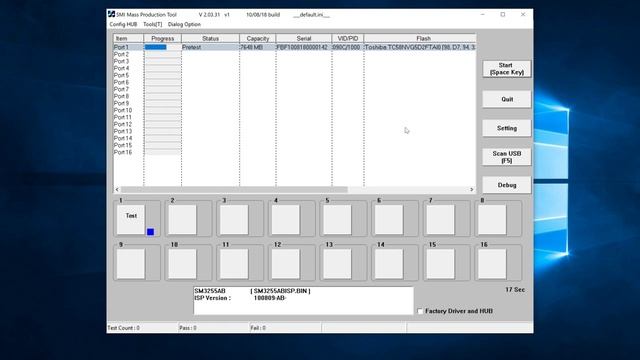
Task: Select the Port 15 row
Action: pos(294,145)
